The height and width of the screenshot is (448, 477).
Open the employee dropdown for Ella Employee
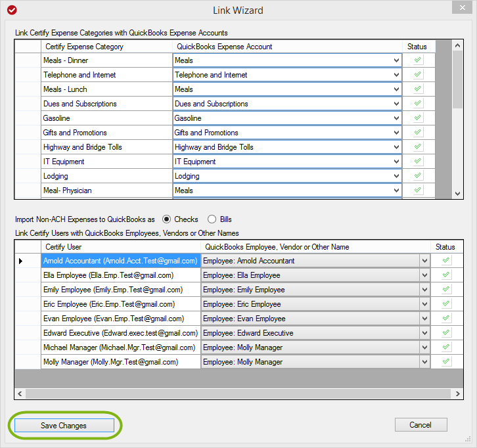click(424, 275)
